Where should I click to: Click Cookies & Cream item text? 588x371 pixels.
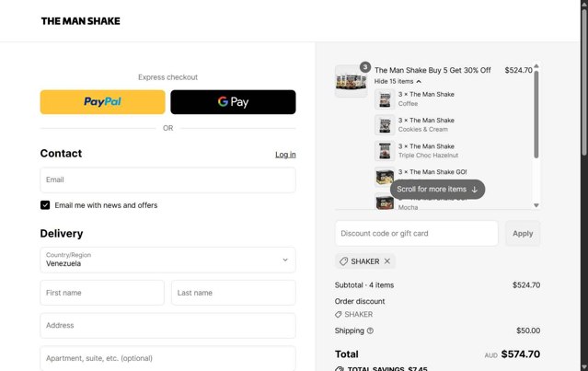click(x=422, y=130)
